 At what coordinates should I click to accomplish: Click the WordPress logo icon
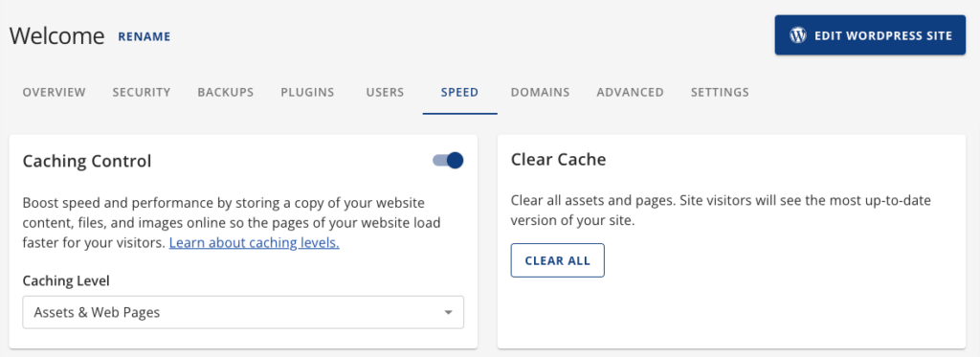pyautogui.click(x=797, y=35)
